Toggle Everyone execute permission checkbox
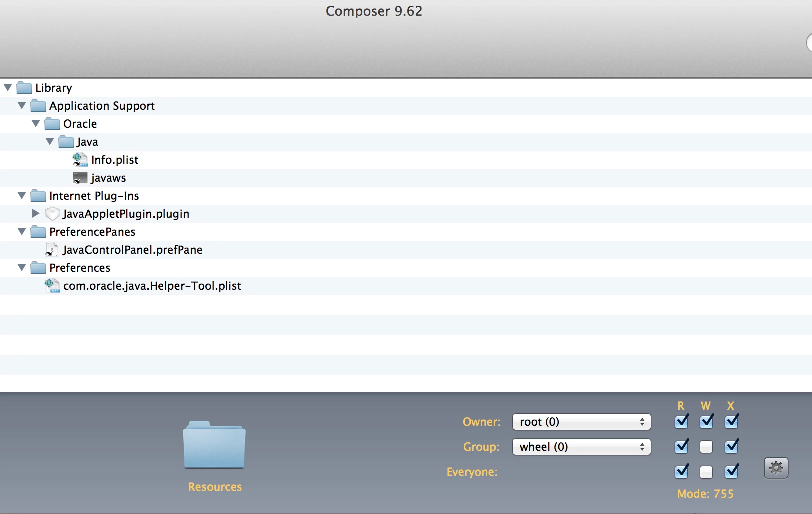Image resolution: width=812 pixels, height=514 pixels. click(x=731, y=472)
